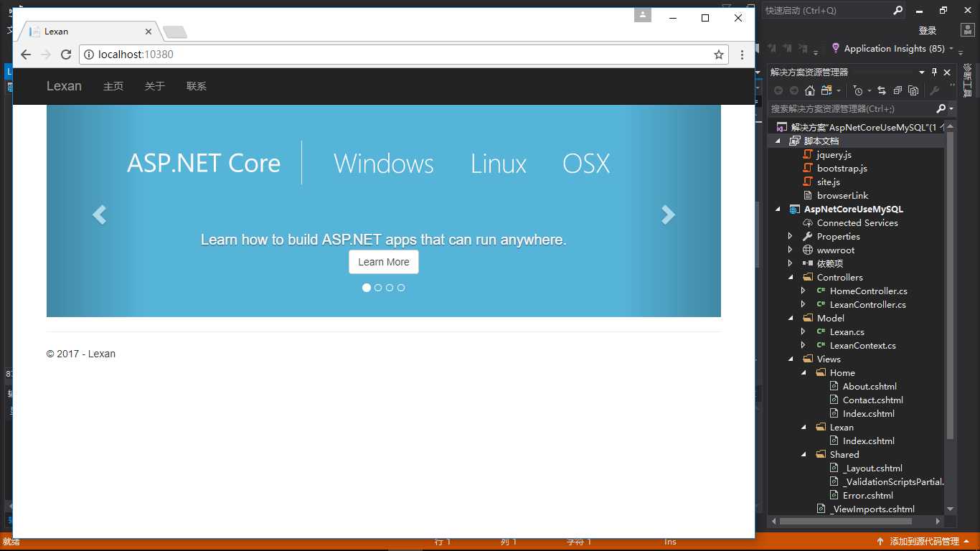The width and height of the screenshot is (980, 551).
Task: Click Quick Launch magnifier icon
Action: point(898,11)
